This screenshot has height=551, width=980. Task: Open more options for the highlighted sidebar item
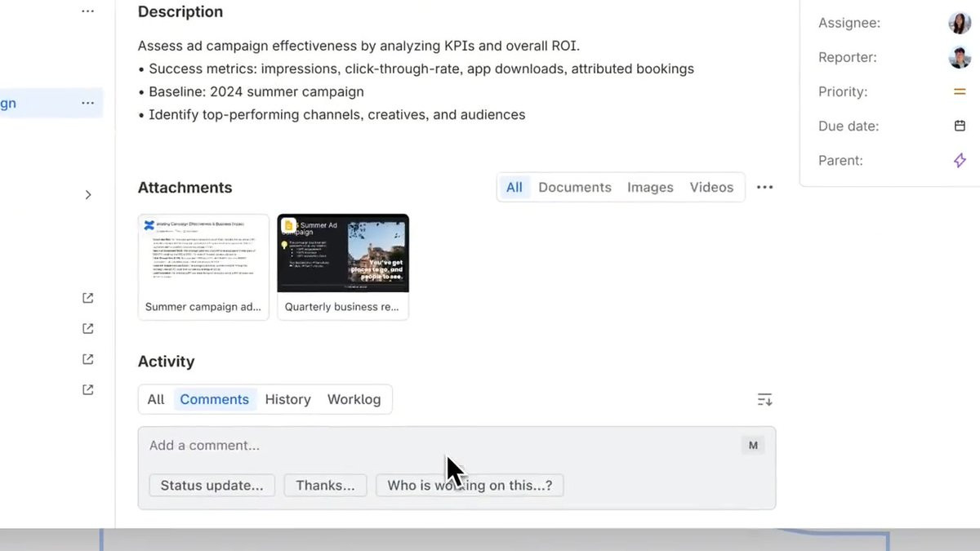tap(87, 103)
